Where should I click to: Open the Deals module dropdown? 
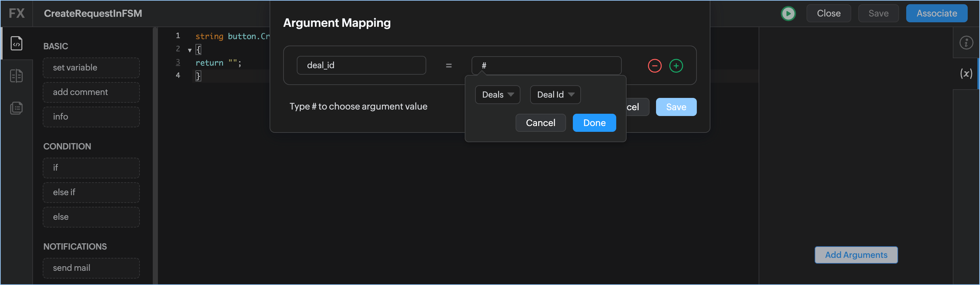click(497, 95)
